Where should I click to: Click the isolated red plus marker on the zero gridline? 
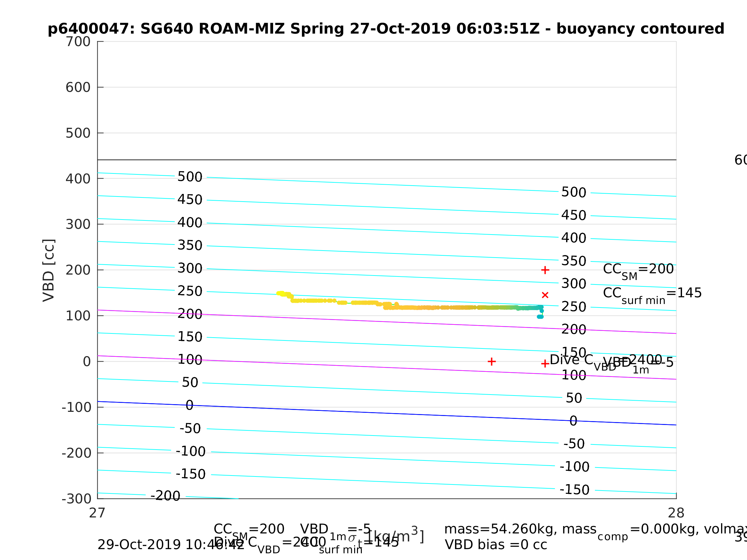click(x=492, y=362)
